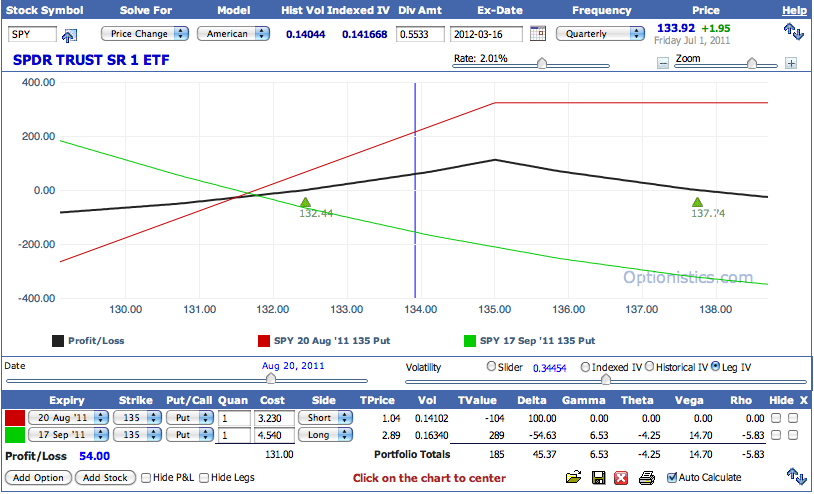The height and width of the screenshot is (494, 814).
Task: Check X box for 17 Sep '11 leg
Action: pyautogui.click(x=793, y=435)
